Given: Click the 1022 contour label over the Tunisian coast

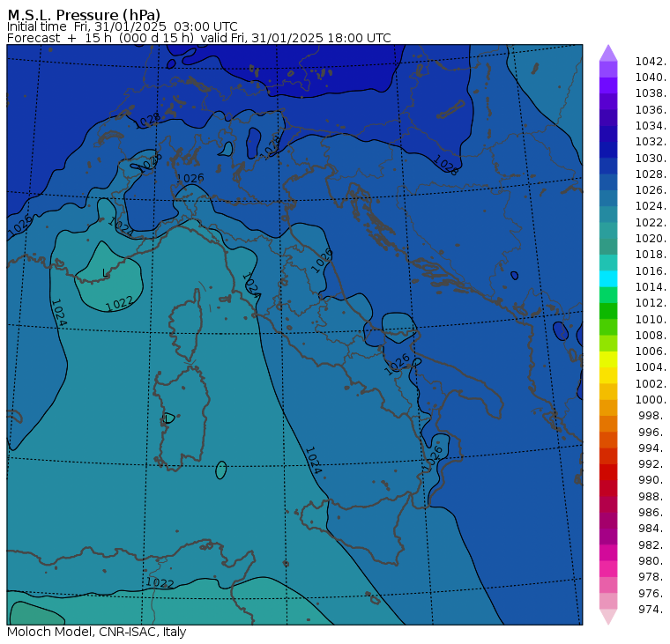Looking at the screenshot, I should 160,582.
